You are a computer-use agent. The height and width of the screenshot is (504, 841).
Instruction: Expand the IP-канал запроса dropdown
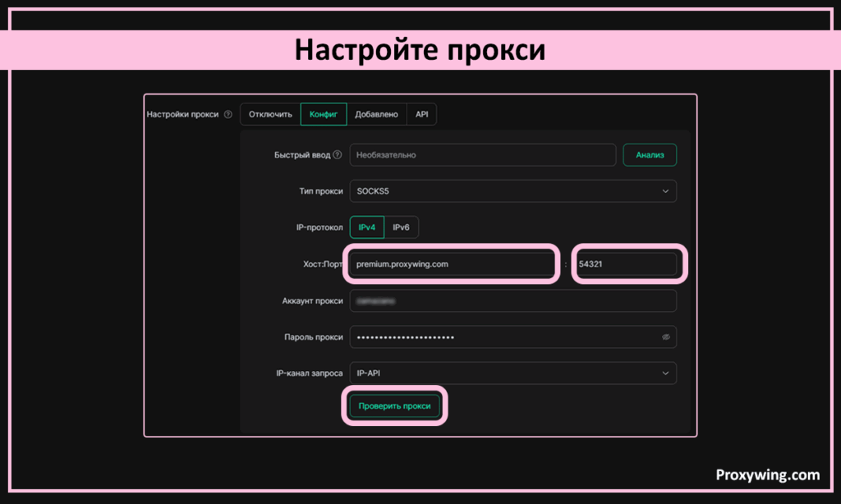[512, 373]
